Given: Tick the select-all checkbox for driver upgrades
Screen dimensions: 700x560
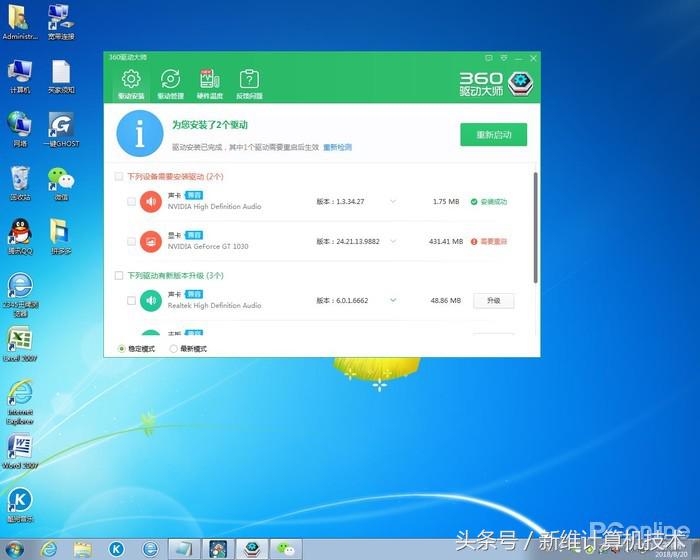Looking at the screenshot, I should click(x=119, y=276).
